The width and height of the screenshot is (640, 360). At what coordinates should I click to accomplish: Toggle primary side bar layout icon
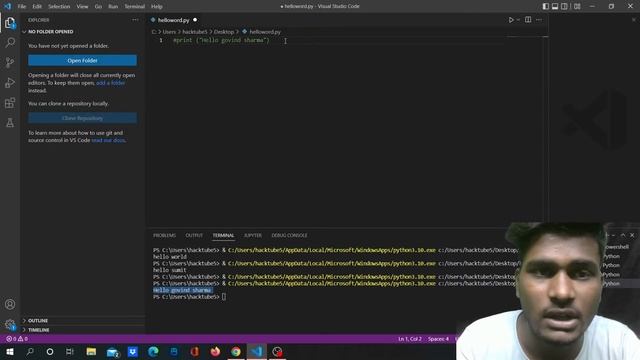(x=546, y=7)
